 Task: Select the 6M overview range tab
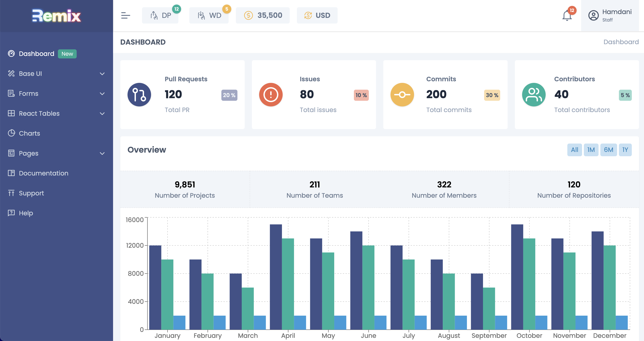click(x=608, y=150)
